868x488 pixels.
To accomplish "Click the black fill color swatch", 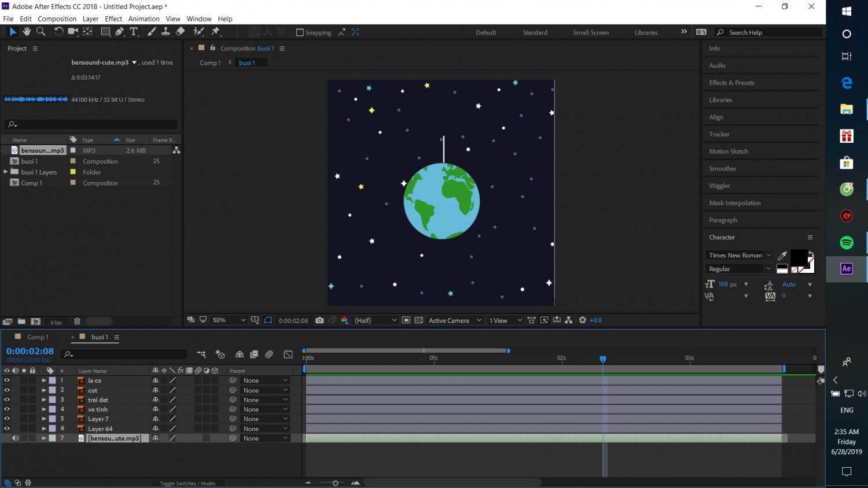I will (x=799, y=257).
